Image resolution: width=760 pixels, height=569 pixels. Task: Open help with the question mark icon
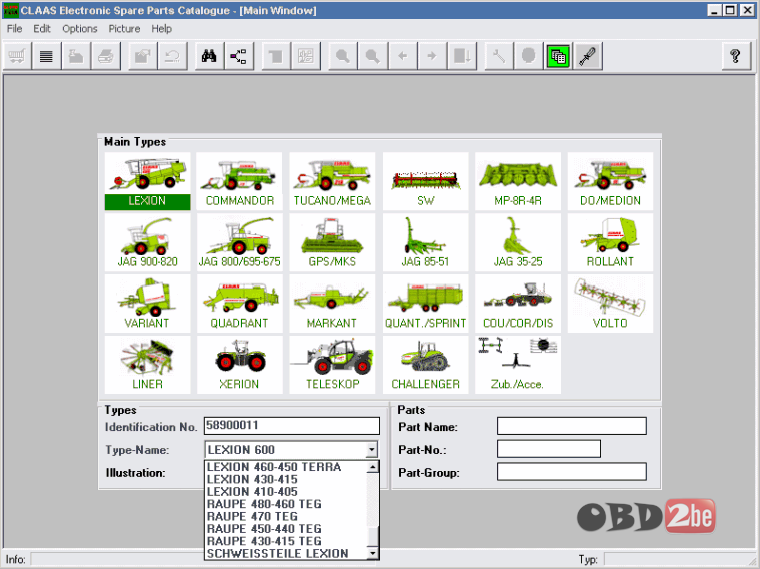[736, 56]
